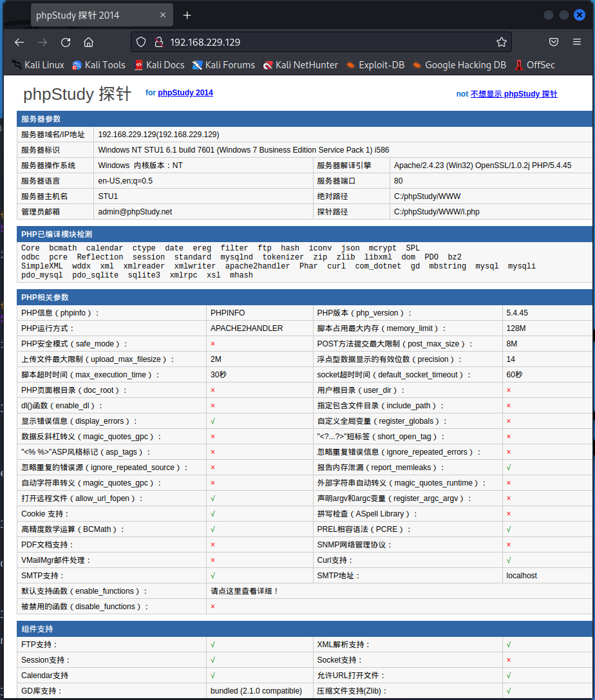Screen dimensions: 595x700
Task: Open the Firefox hamburger menu
Action: click(x=577, y=42)
